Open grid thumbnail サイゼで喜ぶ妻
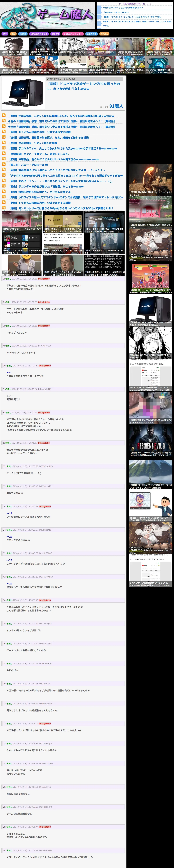The height and width of the screenshot is (868, 174). pyautogui.click(x=22, y=265)
